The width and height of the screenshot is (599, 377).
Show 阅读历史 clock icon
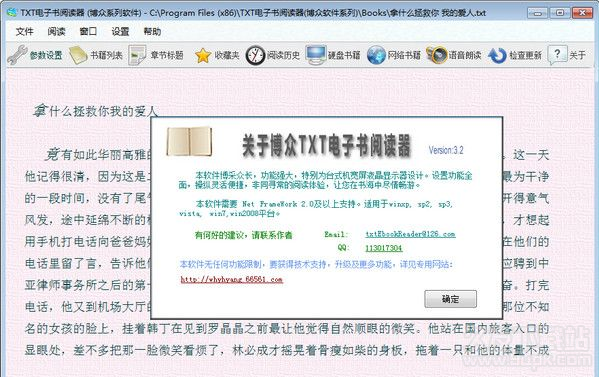pos(255,55)
